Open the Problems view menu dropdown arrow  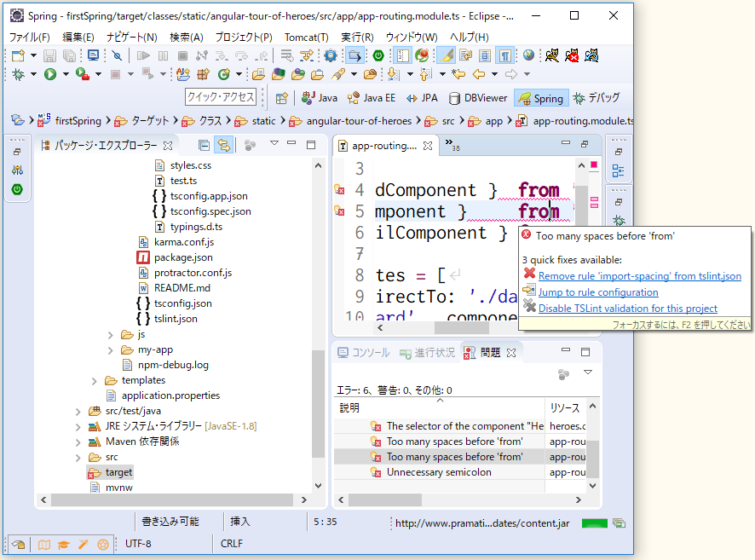pos(588,373)
